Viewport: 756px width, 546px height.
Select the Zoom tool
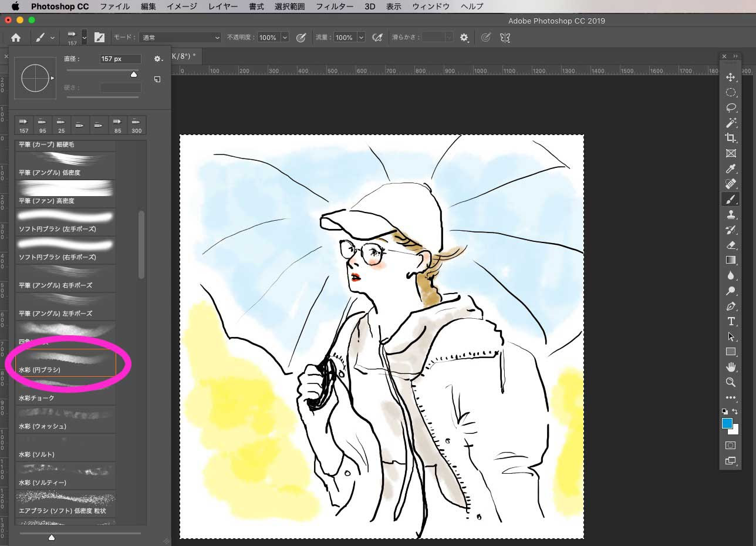731,382
